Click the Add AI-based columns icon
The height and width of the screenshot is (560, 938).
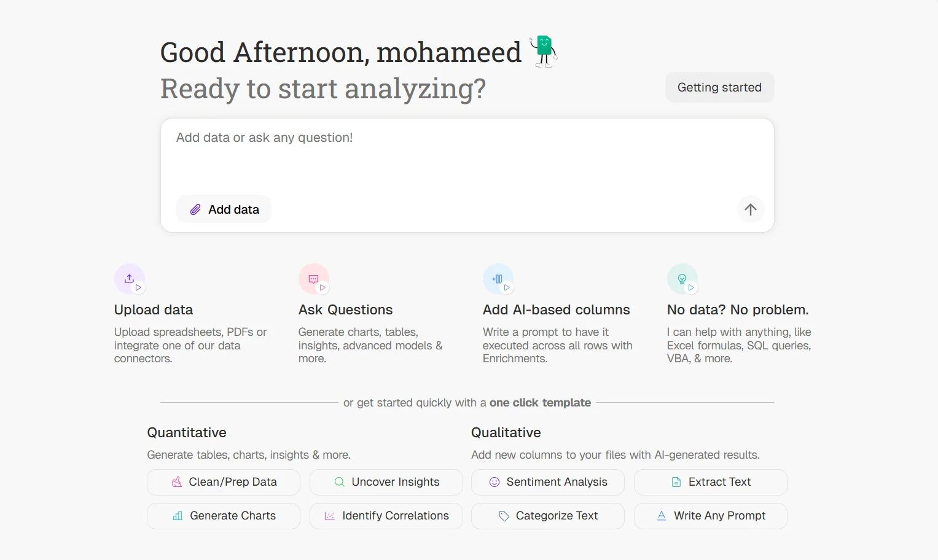click(498, 279)
